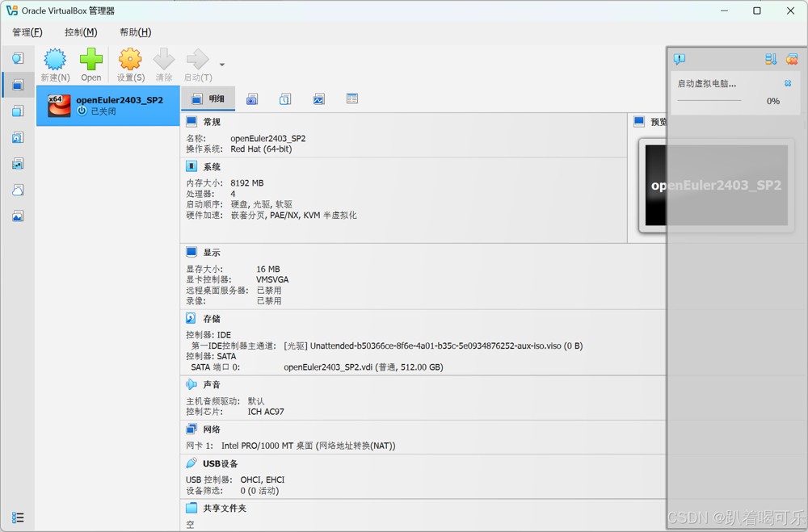Viewport: 808px width, 532px height.
Task: Open the Extensions icon in left sidebar
Action: pyautogui.click(x=18, y=111)
